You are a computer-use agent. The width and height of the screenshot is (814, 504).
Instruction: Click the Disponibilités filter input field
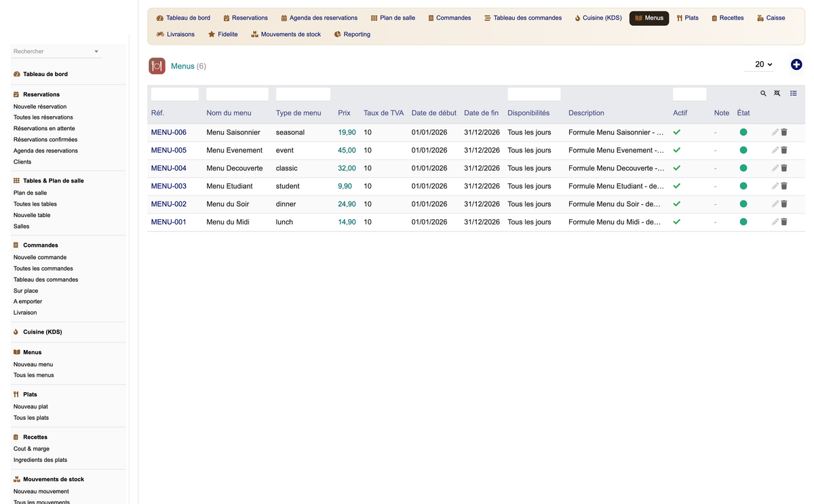(x=534, y=94)
